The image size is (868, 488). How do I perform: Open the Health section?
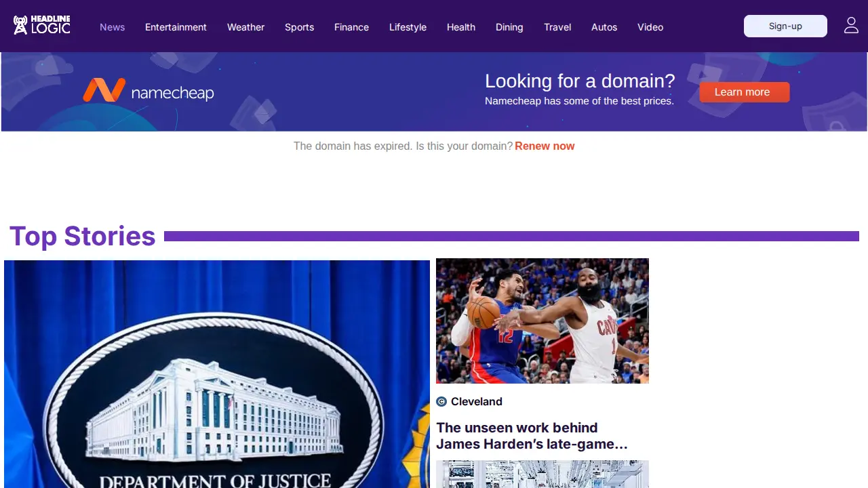point(461,27)
